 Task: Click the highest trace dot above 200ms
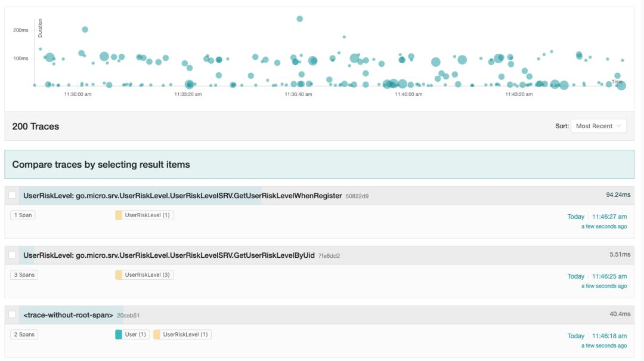pos(300,19)
